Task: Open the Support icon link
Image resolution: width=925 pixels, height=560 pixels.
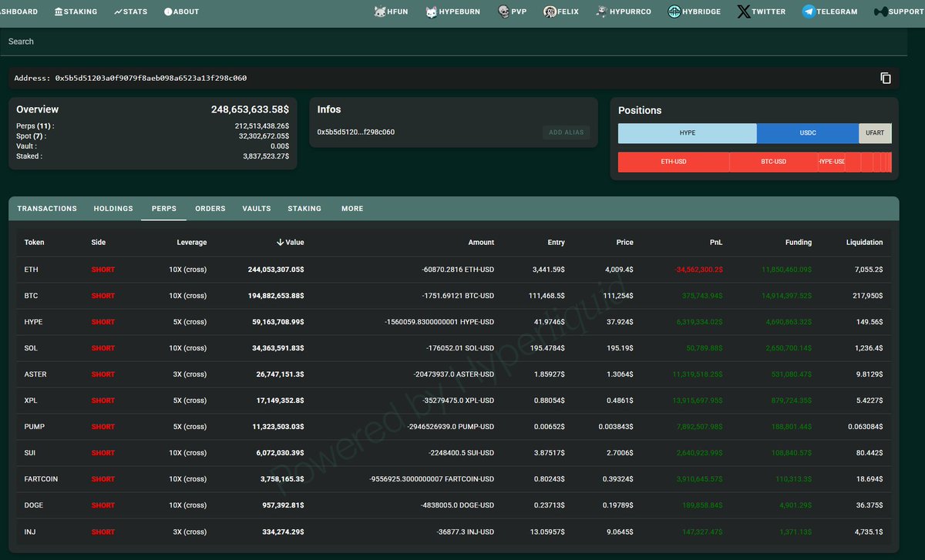Action: tap(880, 12)
